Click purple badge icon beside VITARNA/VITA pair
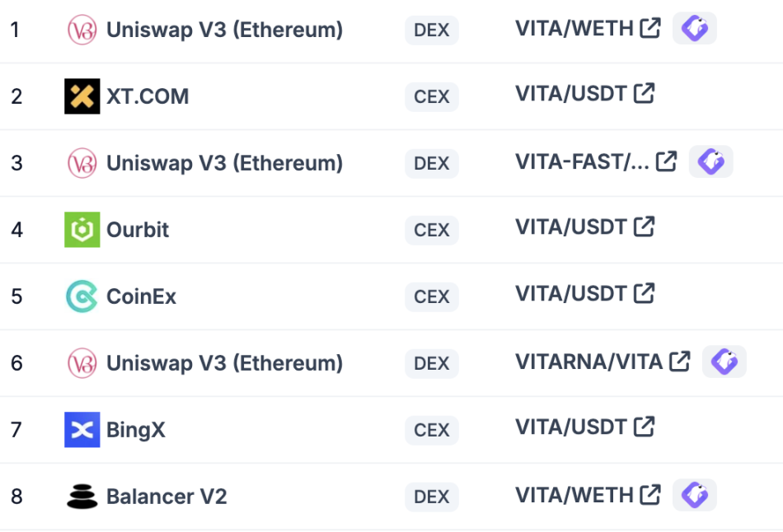This screenshot has width=783, height=532. click(x=724, y=361)
